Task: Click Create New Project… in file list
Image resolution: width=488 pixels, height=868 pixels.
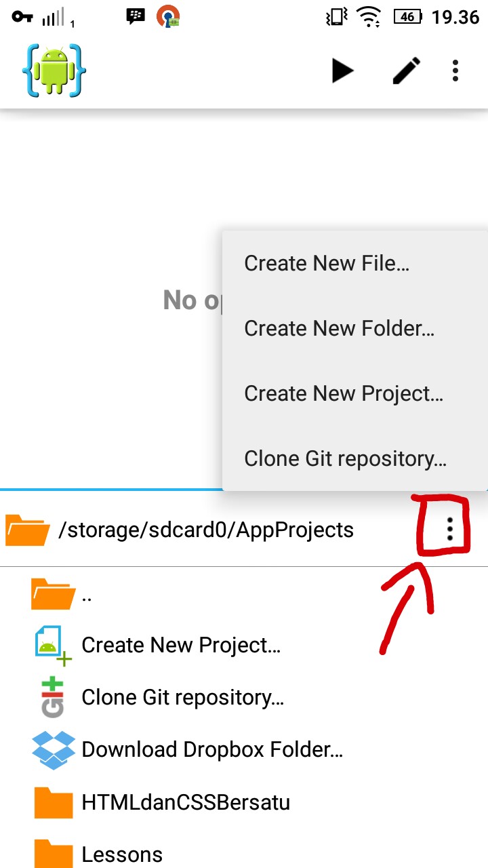Action: tap(181, 645)
